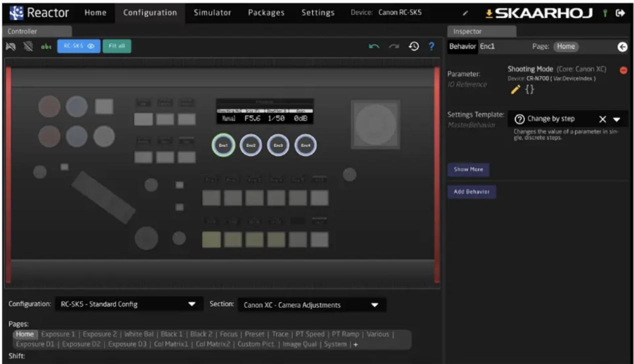Click the Shooting Mode parameter text
Viewport: 634px width, 364px height.
[530, 69]
